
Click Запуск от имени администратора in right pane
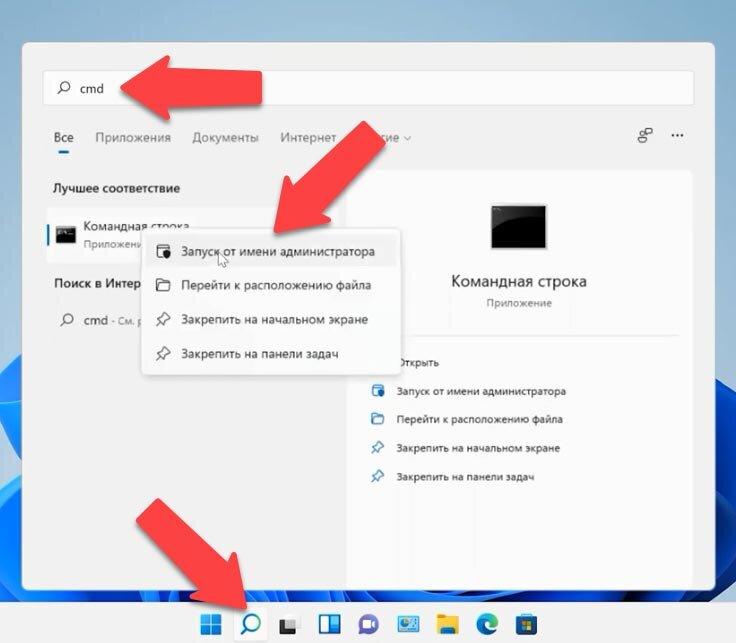tap(481, 391)
